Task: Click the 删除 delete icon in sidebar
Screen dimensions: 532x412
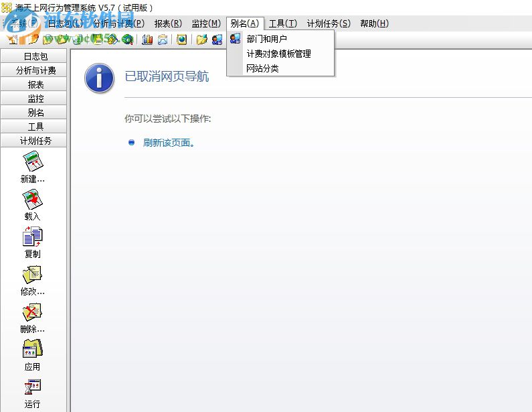Action: (x=33, y=312)
